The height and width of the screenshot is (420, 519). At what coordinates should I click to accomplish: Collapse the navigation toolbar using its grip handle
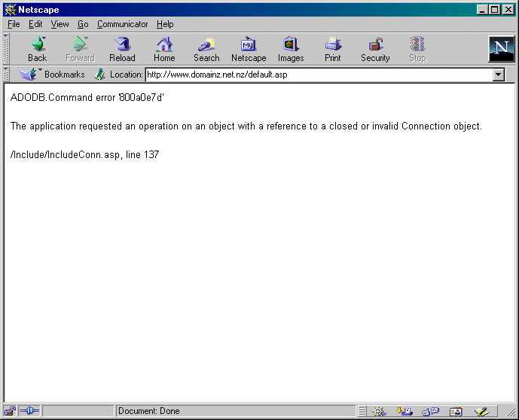pyautogui.click(x=7, y=49)
